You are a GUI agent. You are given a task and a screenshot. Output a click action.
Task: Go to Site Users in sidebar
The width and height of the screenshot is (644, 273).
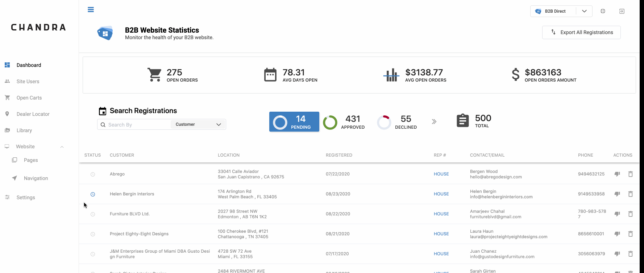tap(28, 82)
